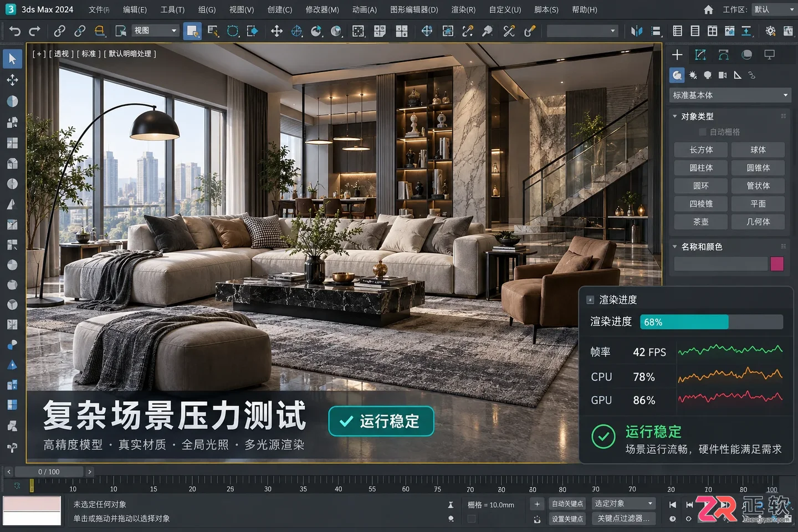Open the 选定对象 key target dropdown
This screenshot has width=798, height=532.
point(623,503)
